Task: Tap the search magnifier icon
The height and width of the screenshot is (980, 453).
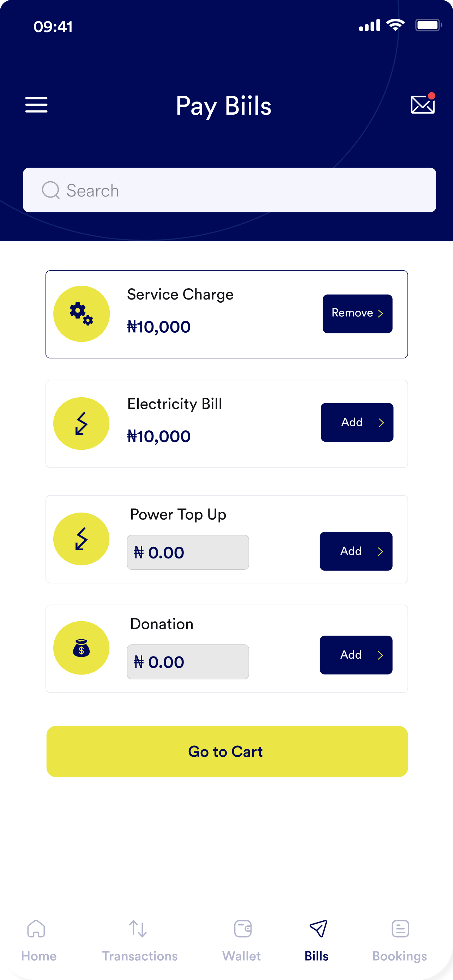Action: click(x=50, y=190)
